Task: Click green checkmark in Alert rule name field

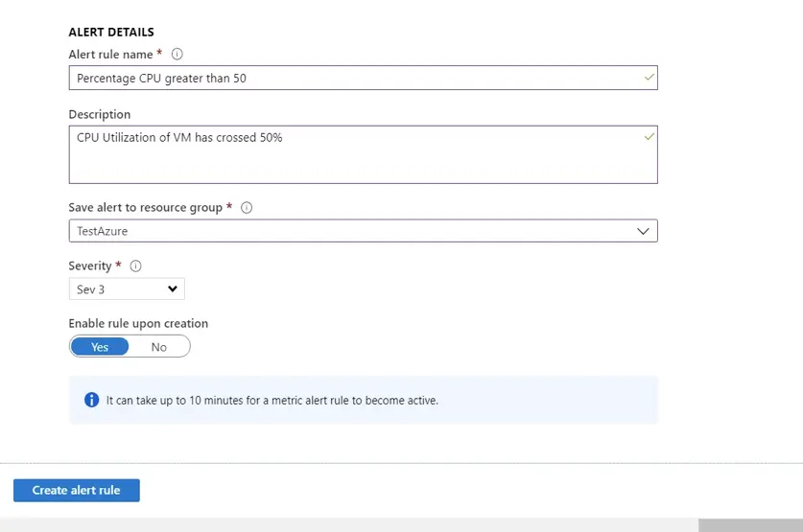Action: click(x=649, y=78)
